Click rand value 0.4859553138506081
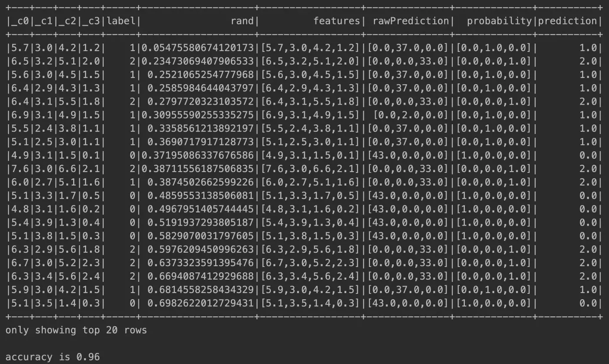609x364 pixels. point(201,195)
